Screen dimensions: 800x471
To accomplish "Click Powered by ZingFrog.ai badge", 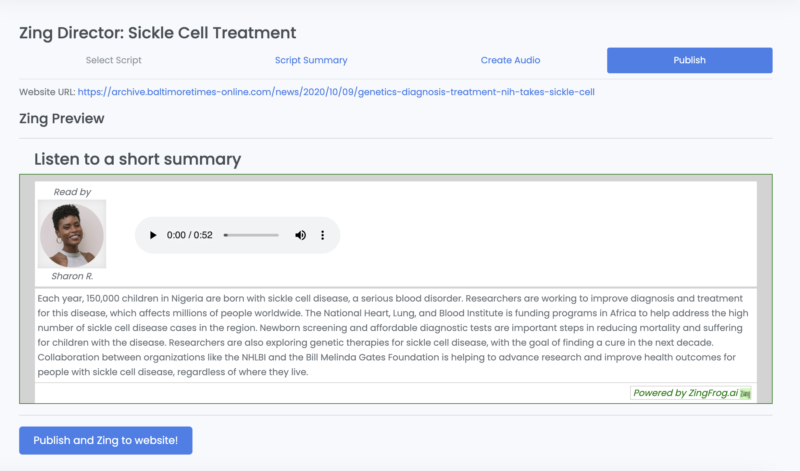I will [691, 393].
